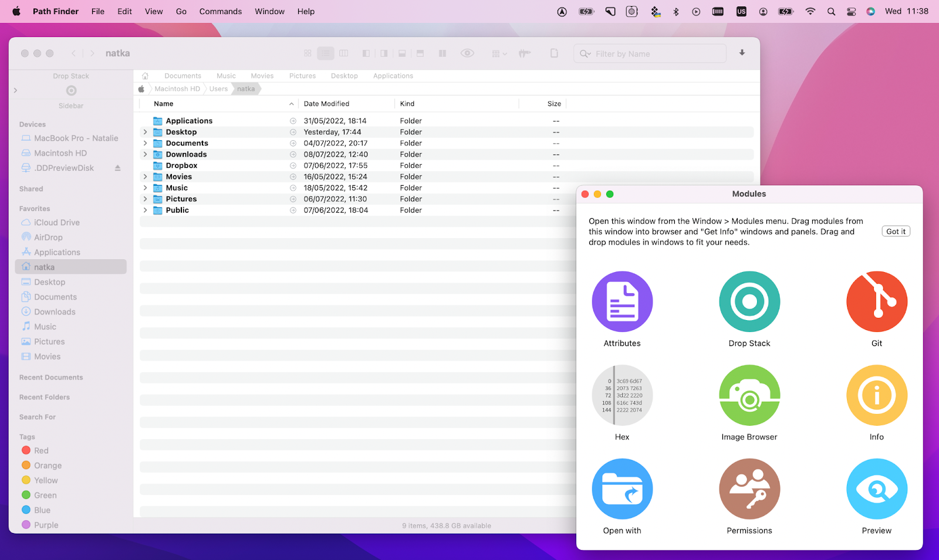Switch to the Pictures tab

pyautogui.click(x=302, y=76)
